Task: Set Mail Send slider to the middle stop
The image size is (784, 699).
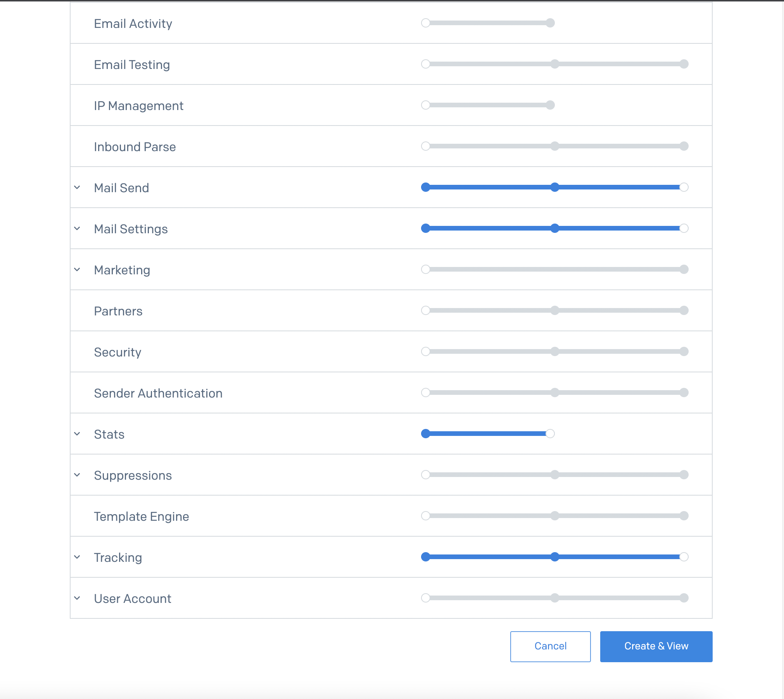Action: pyautogui.click(x=555, y=187)
